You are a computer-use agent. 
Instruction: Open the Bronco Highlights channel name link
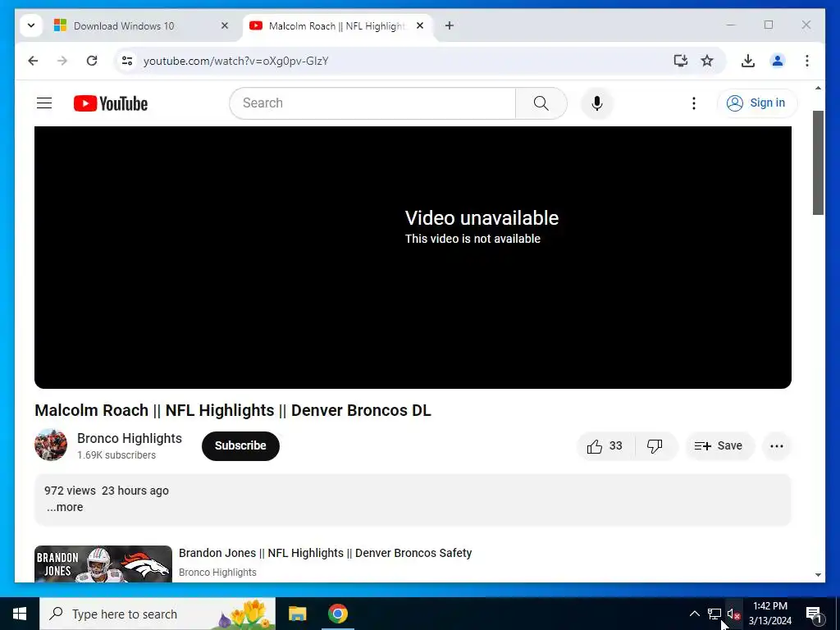pos(130,438)
